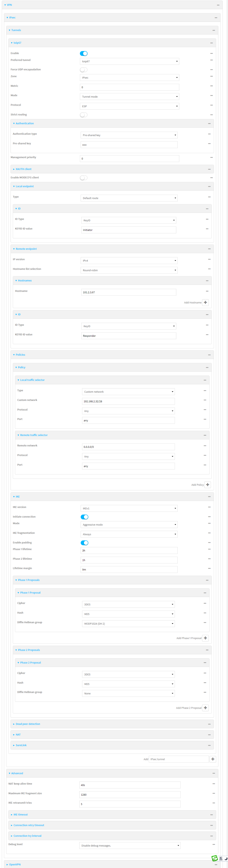228x868 pixels.
Task: Expand the XAUTH client section
Action: 23,169
